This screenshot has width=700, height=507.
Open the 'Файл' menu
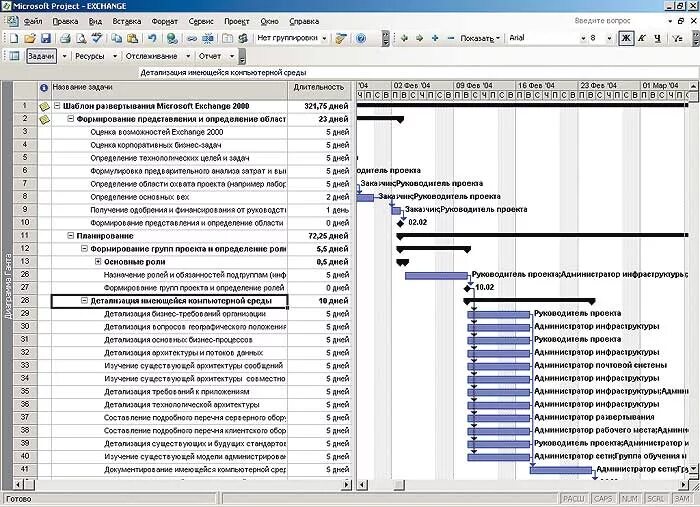(33, 21)
